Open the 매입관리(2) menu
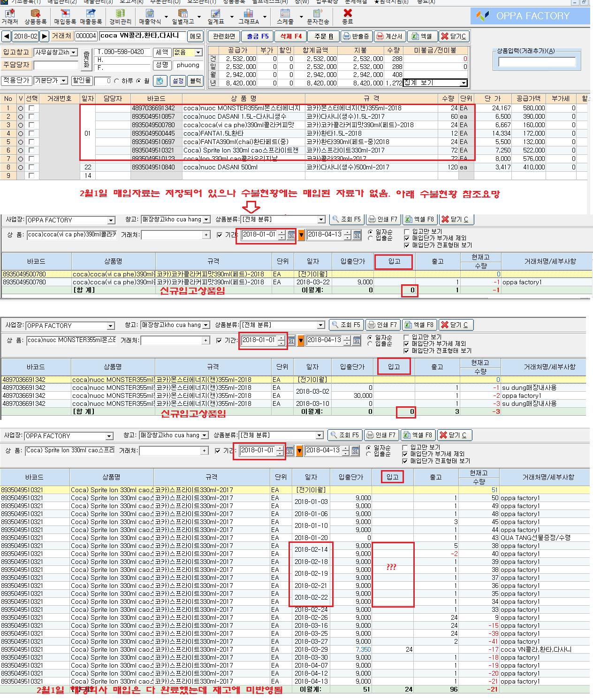Viewport: 593px width, 700px height. click(x=62, y=2)
